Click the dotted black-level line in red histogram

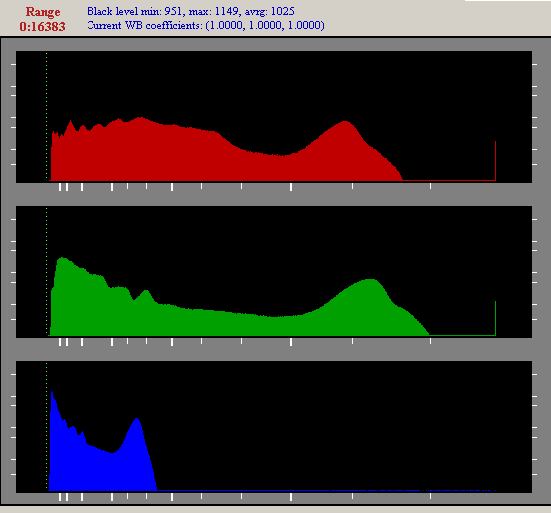(x=46, y=116)
